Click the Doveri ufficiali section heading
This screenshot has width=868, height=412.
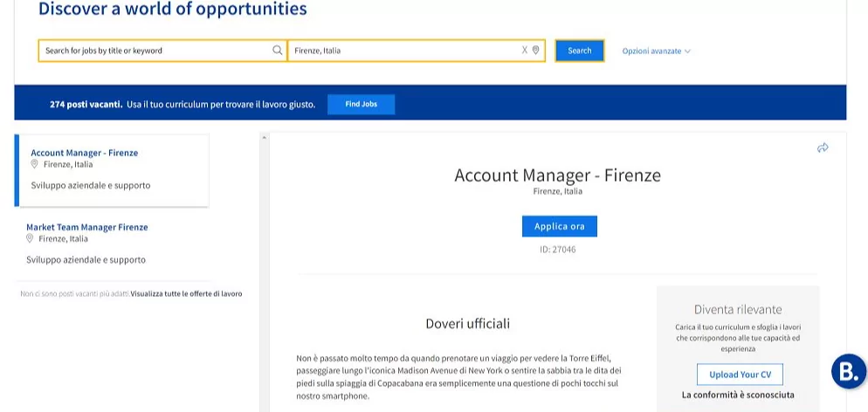[467, 324]
